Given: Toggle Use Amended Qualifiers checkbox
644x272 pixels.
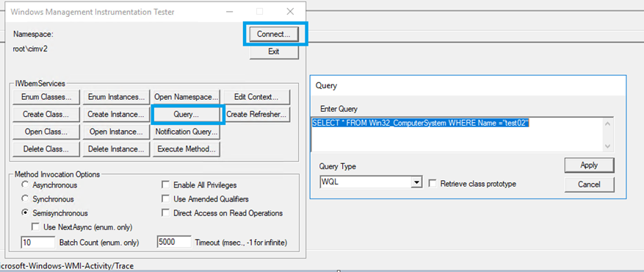Looking at the screenshot, I should click(165, 199).
